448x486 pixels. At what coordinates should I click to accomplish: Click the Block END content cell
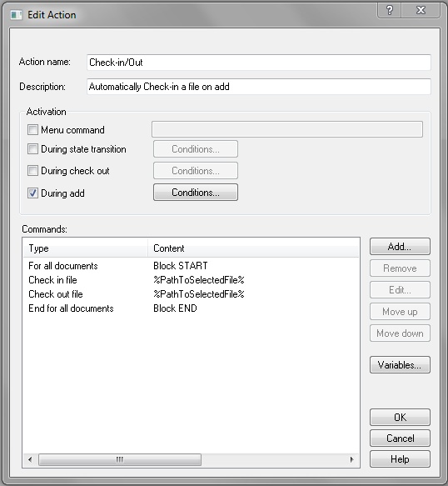(x=175, y=308)
